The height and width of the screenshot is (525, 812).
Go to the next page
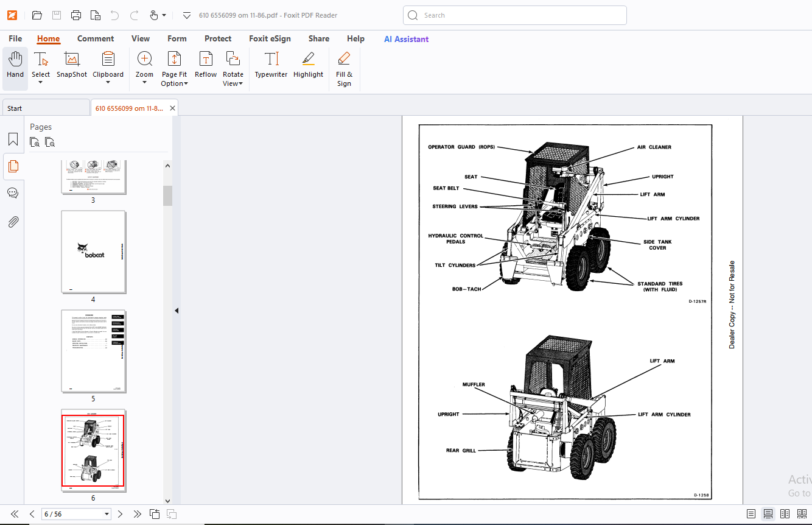120,514
